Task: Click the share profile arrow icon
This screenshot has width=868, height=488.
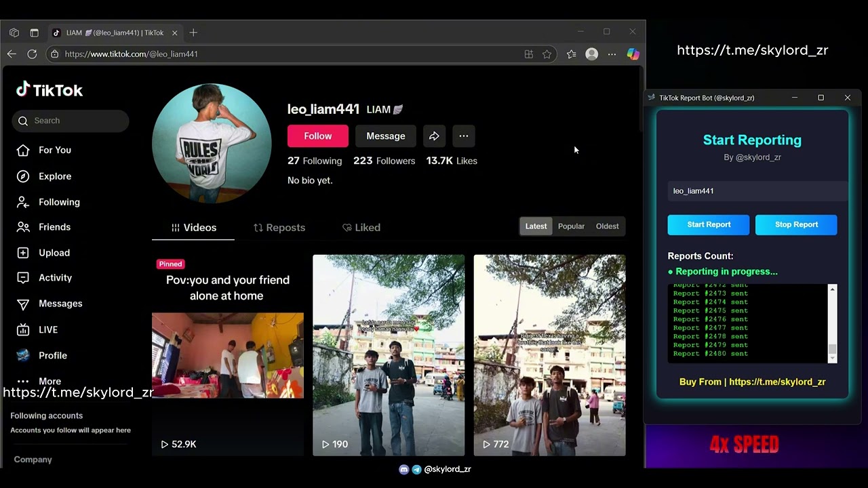Action: pos(434,136)
